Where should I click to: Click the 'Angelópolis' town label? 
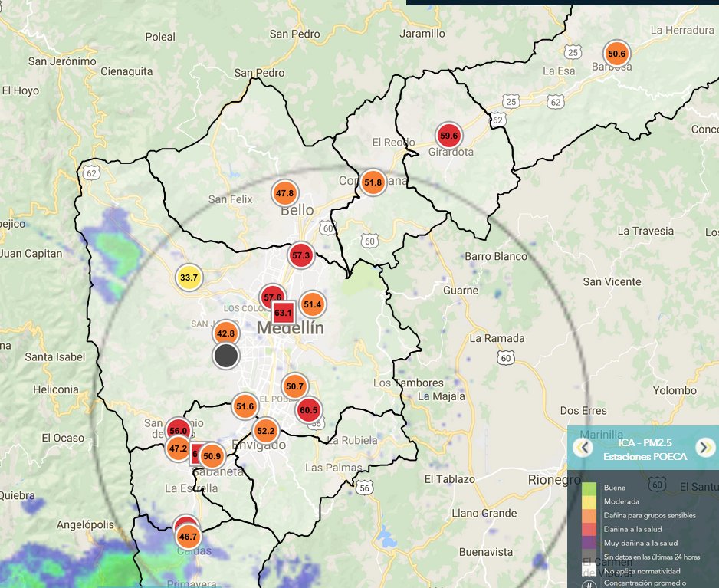pos(85,524)
